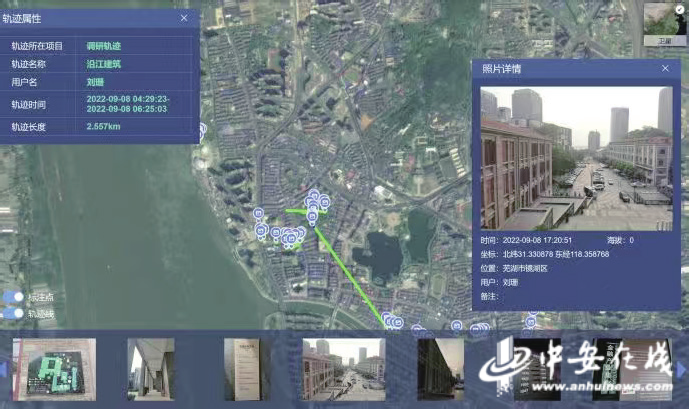Click marker cluster left of the track
This screenshot has width=689, height=409.
pyautogui.click(x=289, y=236)
